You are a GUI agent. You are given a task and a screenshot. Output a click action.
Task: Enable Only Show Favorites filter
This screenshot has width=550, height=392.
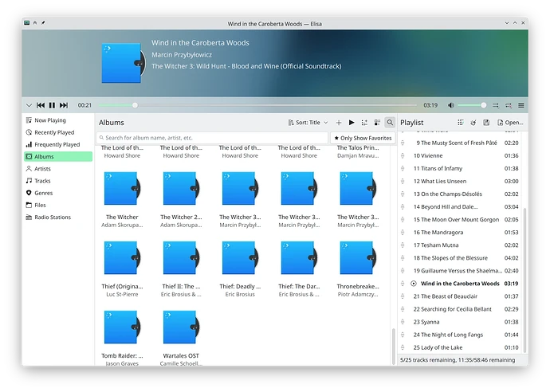tap(363, 138)
